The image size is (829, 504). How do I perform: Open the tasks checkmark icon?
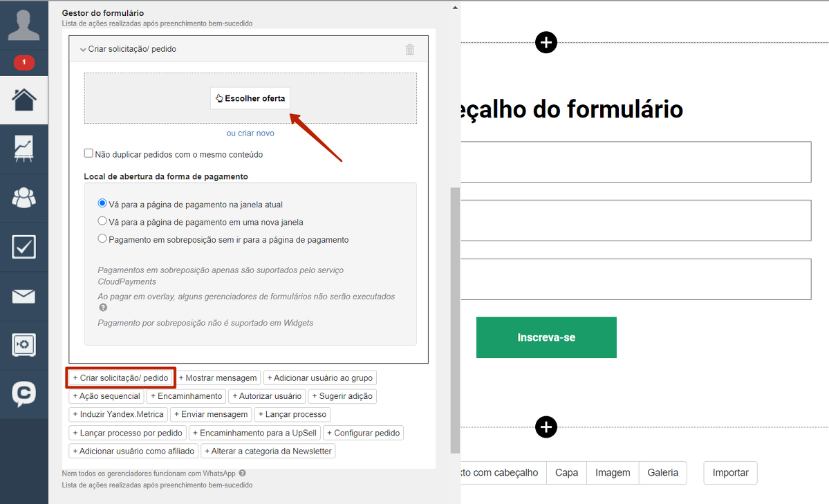click(24, 247)
